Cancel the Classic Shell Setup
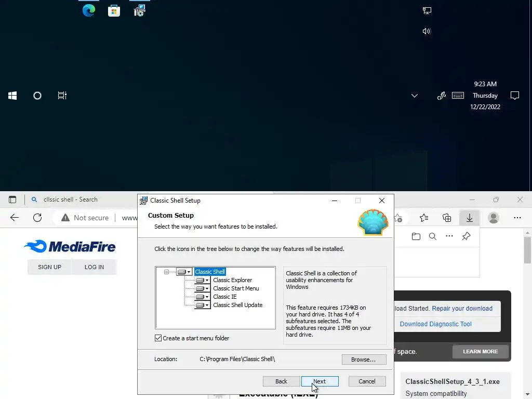This screenshot has width=532, height=399. 367,381
